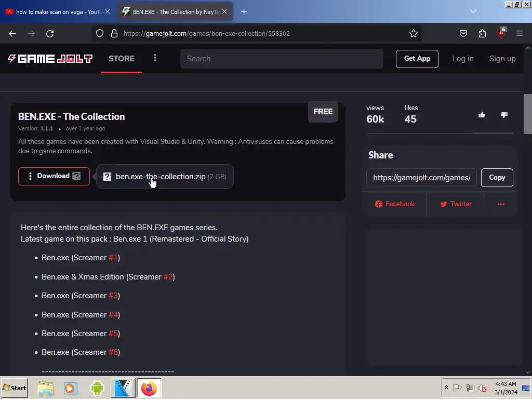Viewport: 532px width, 399px height.
Task: Like the game with thumbs up
Action: (482, 115)
